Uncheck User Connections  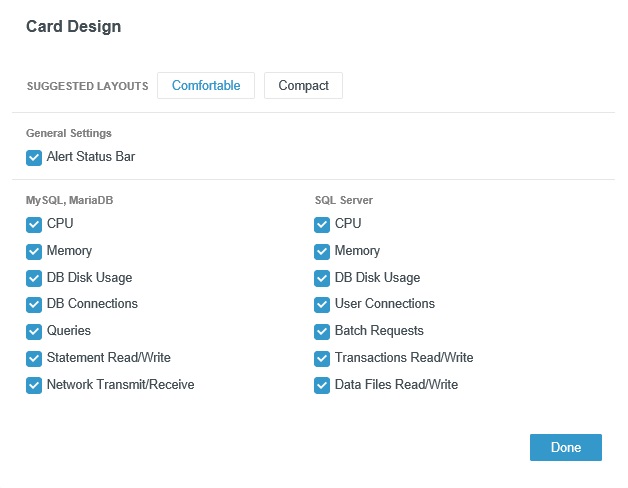click(322, 305)
